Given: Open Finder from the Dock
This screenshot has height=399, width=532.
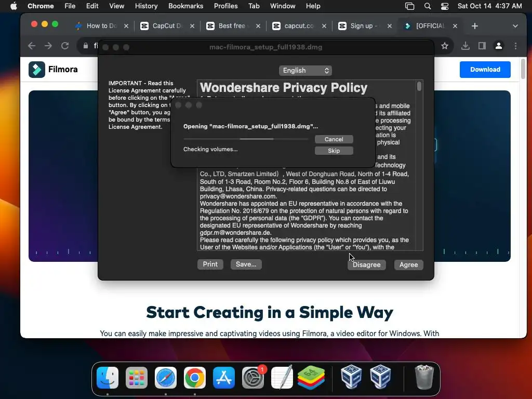Looking at the screenshot, I should click(x=108, y=378).
